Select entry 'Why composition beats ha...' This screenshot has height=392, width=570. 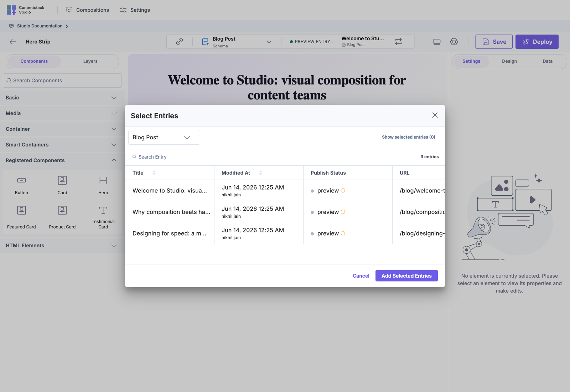coord(171,212)
